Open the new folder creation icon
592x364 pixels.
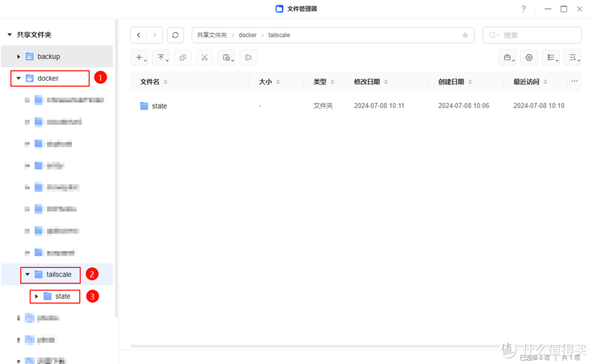[x=139, y=57]
